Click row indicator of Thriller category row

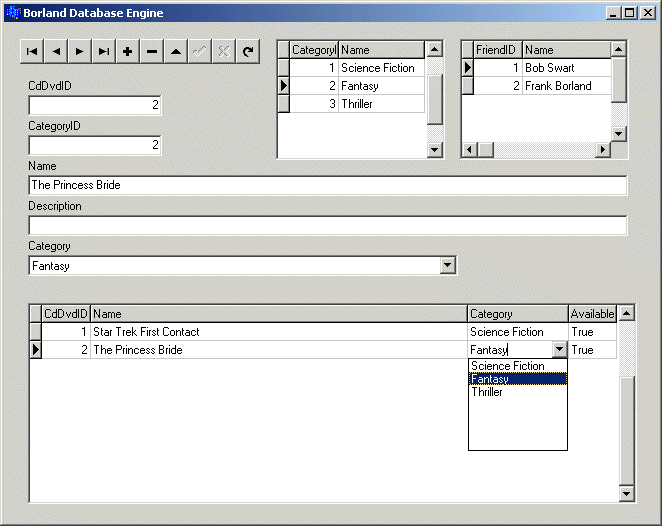[284, 104]
